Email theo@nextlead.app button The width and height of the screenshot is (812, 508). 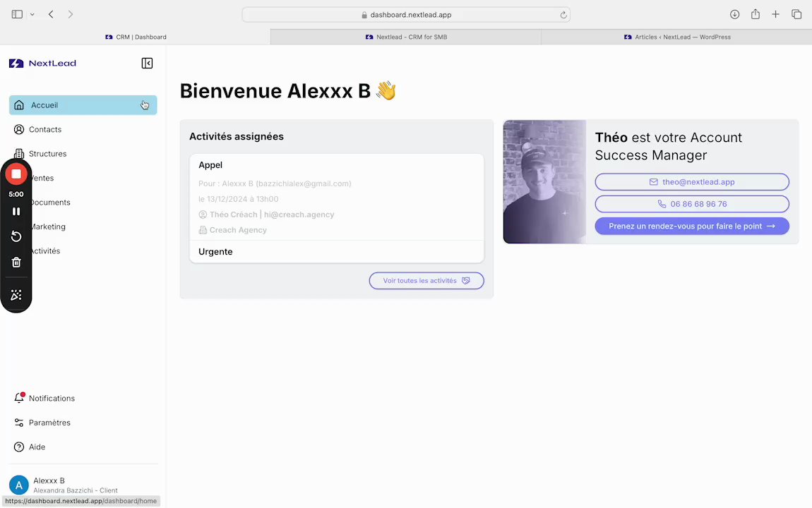pyautogui.click(x=692, y=182)
